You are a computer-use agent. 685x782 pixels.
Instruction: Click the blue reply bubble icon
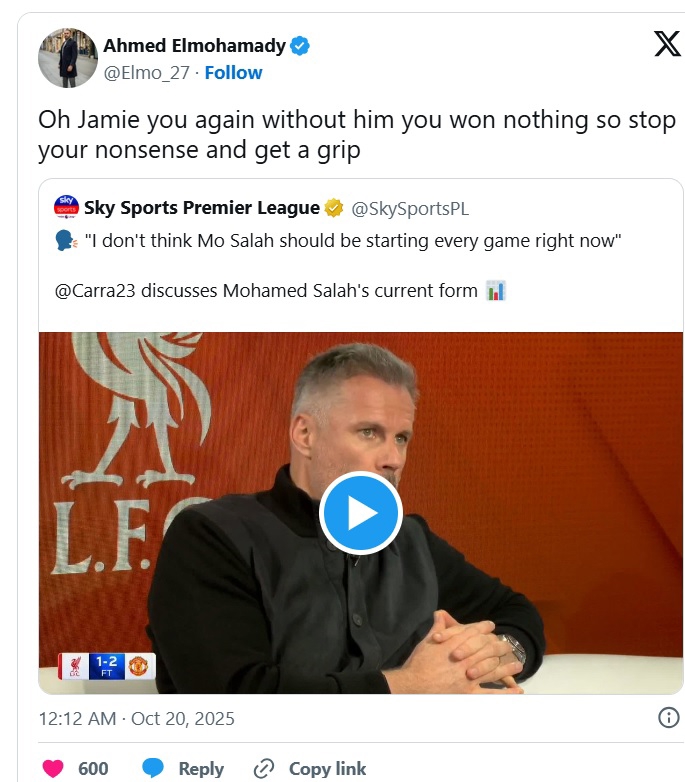pos(153,768)
